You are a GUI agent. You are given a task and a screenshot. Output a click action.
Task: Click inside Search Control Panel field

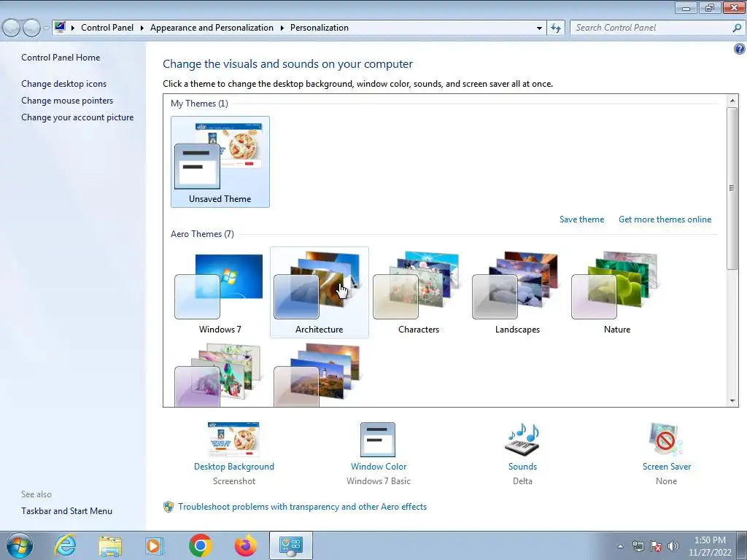[x=651, y=28]
